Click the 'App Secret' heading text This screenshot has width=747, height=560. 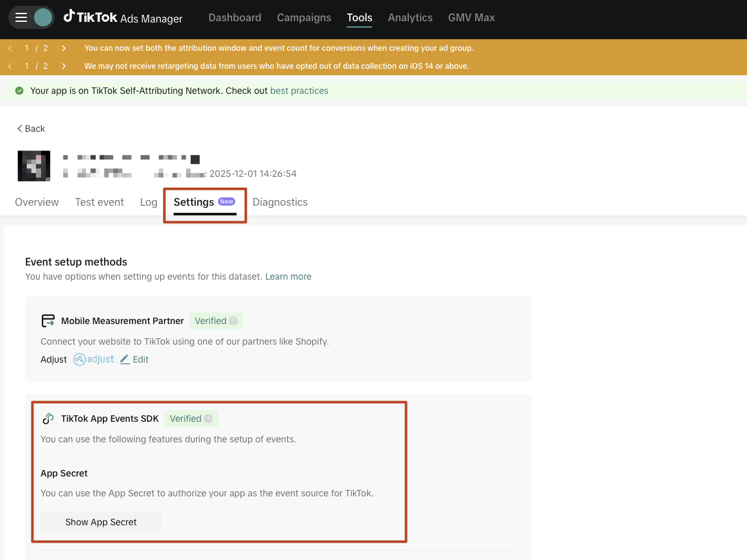tap(64, 473)
